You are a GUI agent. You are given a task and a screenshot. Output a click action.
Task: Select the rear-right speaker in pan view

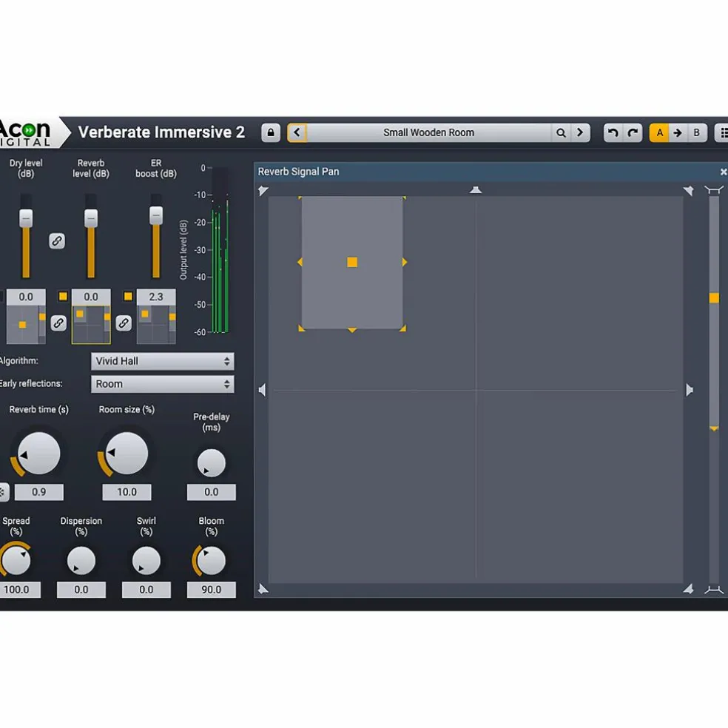[689, 589]
